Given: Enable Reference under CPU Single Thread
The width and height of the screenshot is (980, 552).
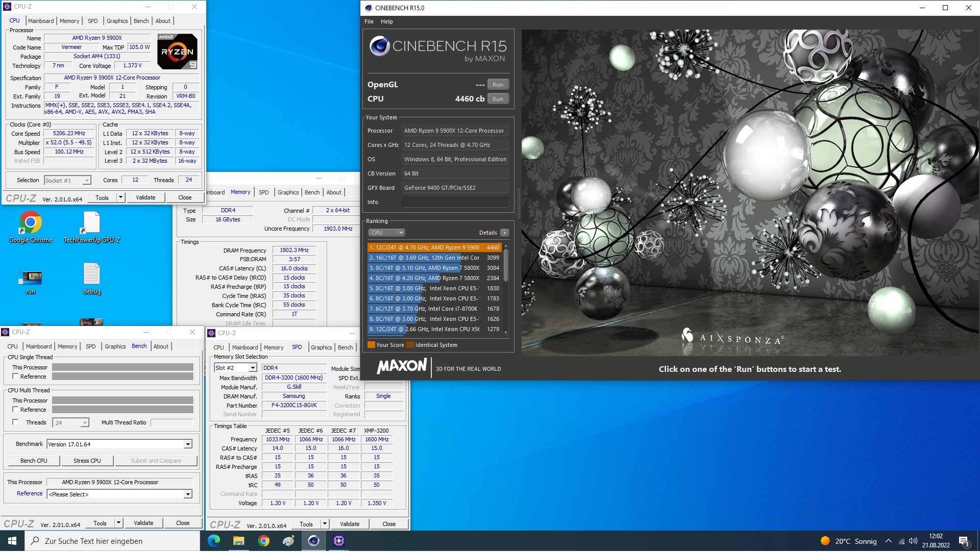Looking at the screenshot, I should click(x=15, y=377).
